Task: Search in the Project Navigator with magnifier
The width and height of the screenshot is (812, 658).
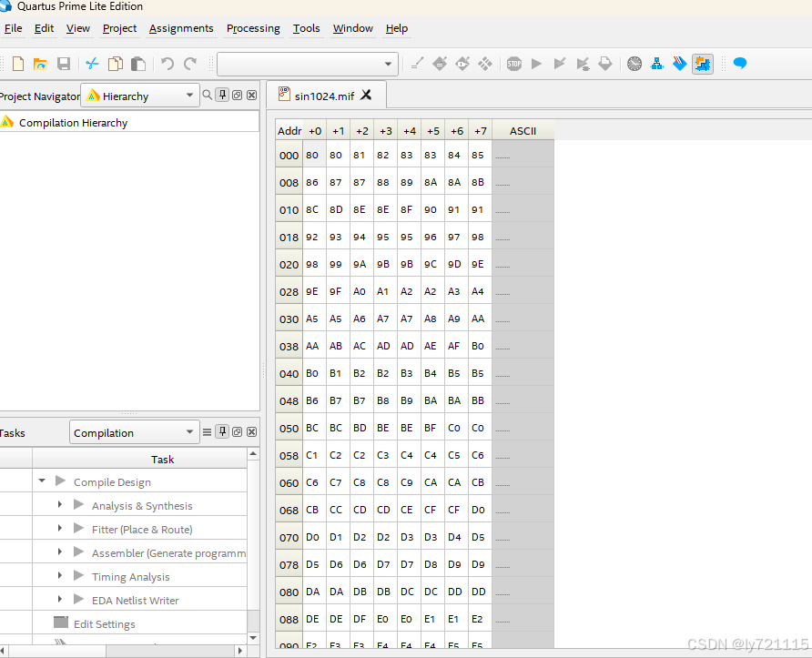Action: click(207, 95)
